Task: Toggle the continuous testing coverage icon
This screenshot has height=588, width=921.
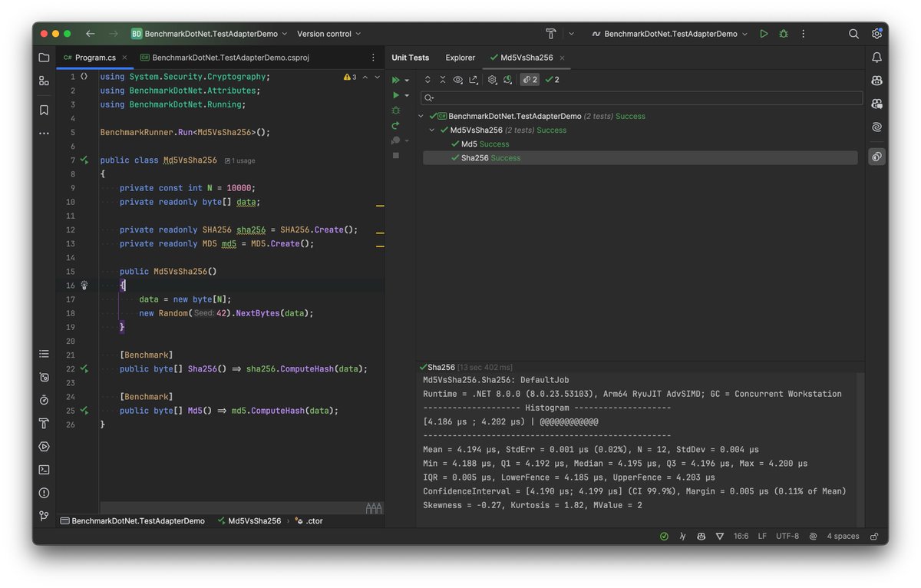Action: pyautogui.click(x=508, y=80)
